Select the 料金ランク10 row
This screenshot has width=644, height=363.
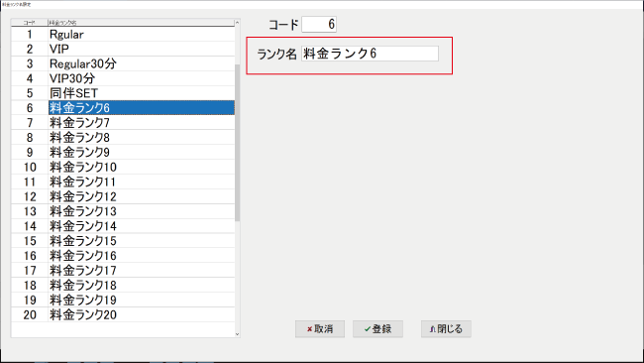123,167
